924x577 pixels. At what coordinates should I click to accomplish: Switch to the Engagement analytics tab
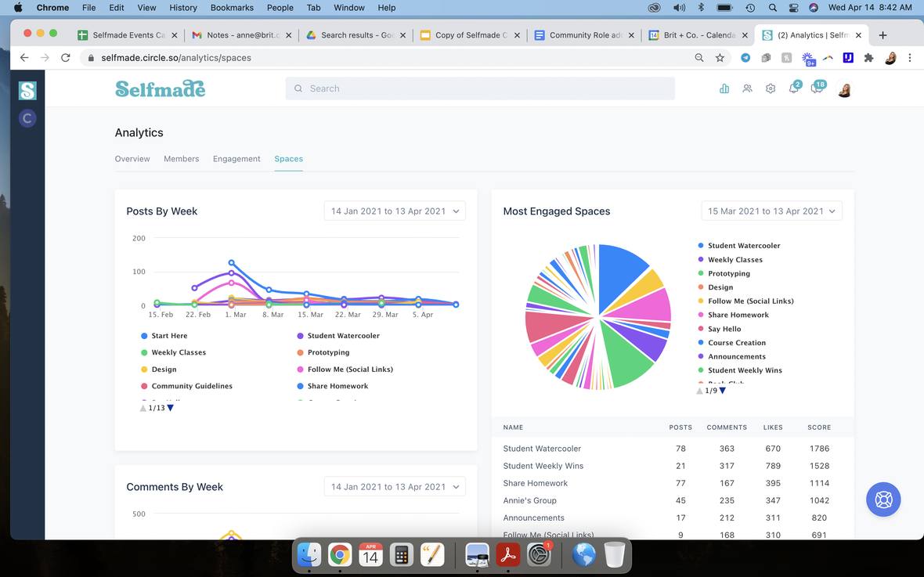236,159
